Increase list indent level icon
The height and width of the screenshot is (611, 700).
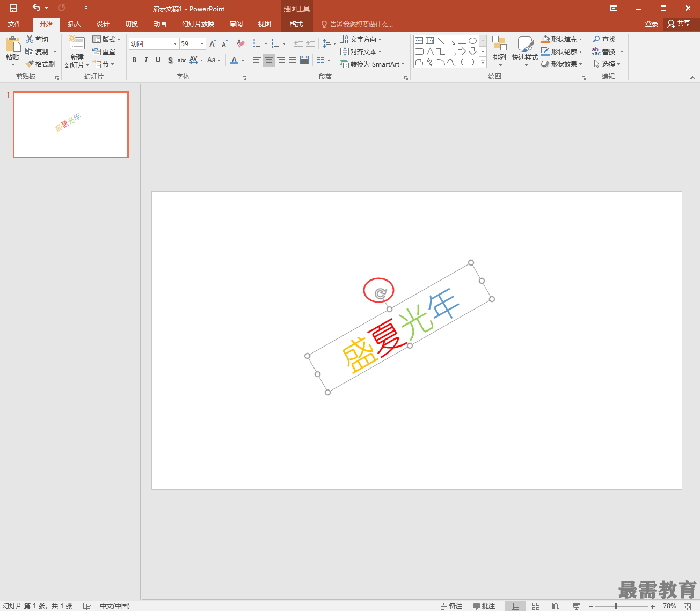click(x=310, y=43)
